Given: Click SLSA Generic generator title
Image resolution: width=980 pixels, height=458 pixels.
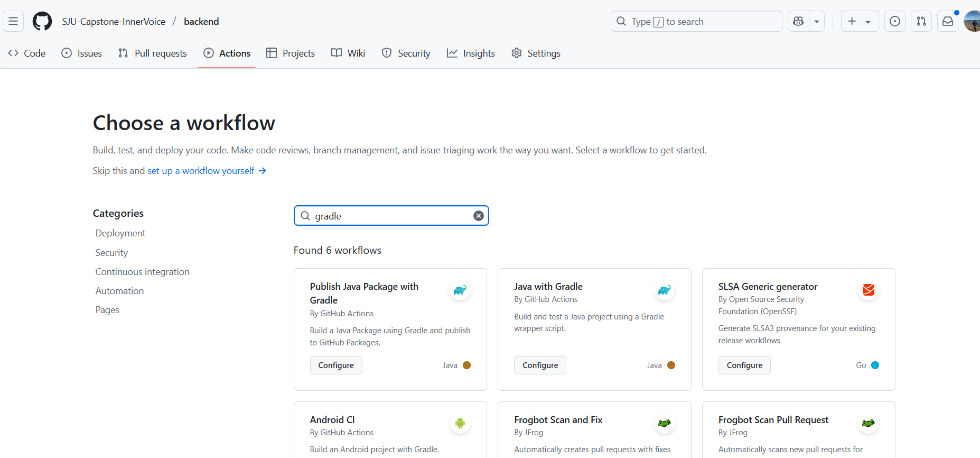Looking at the screenshot, I should coord(768,287).
